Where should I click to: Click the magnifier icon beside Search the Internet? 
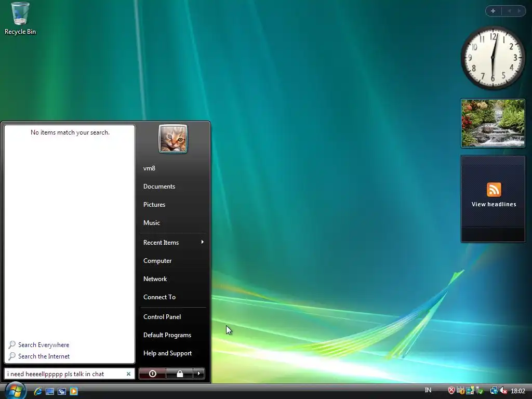[x=12, y=356]
